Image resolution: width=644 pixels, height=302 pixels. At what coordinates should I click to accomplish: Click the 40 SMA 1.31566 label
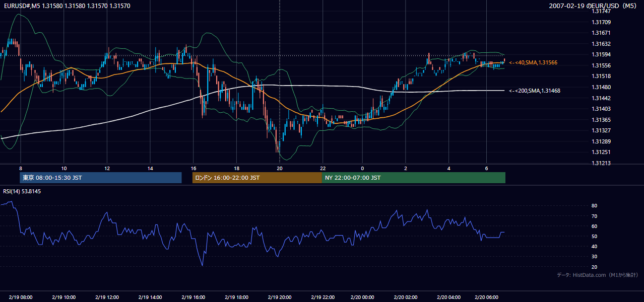533,62
